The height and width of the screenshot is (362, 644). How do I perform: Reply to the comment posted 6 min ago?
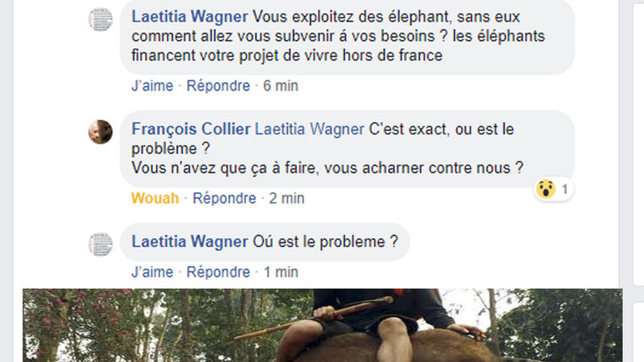pyautogui.click(x=218, y=86)
